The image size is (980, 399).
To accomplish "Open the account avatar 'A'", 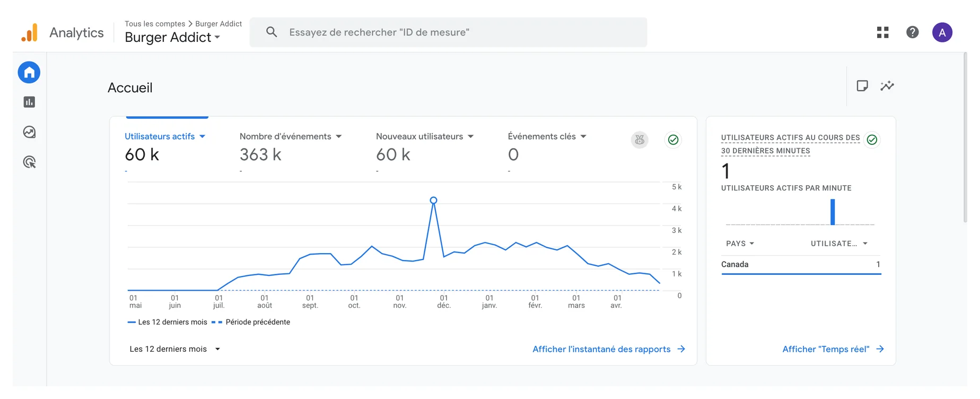I will 942,32.
